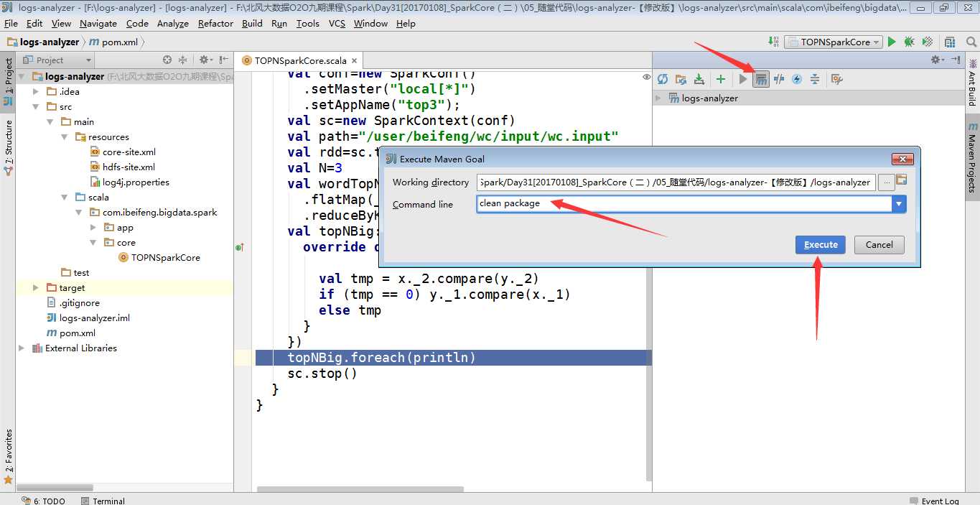Select TOPNSparkCore class in tree

(x=159, y=257)
